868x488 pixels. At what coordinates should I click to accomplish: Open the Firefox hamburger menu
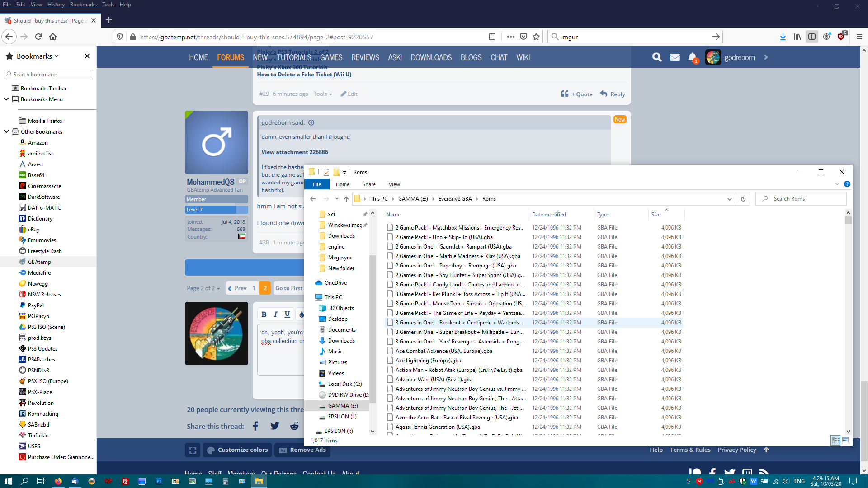tap(859, 37)
